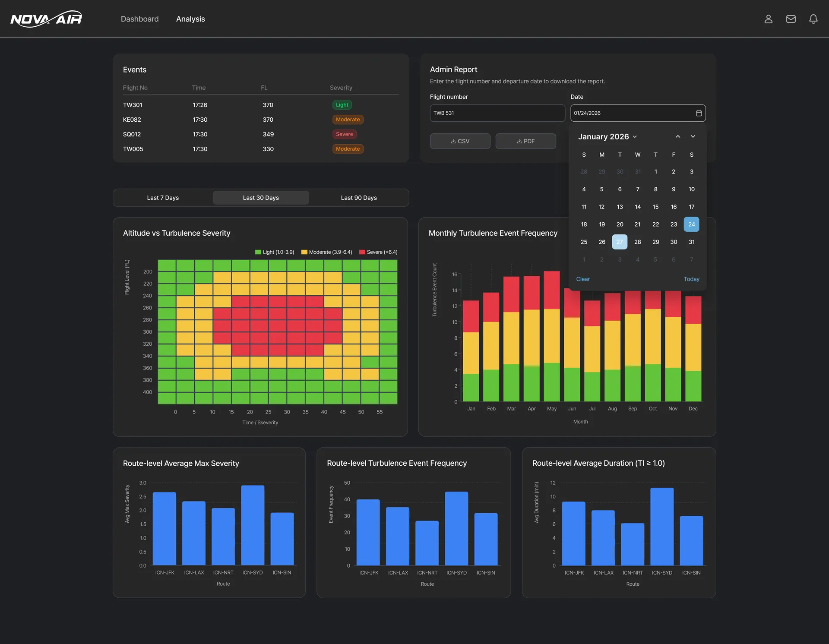Click Clear in the date picker
This screenshot has height=644, width=829.
point(582,279)
